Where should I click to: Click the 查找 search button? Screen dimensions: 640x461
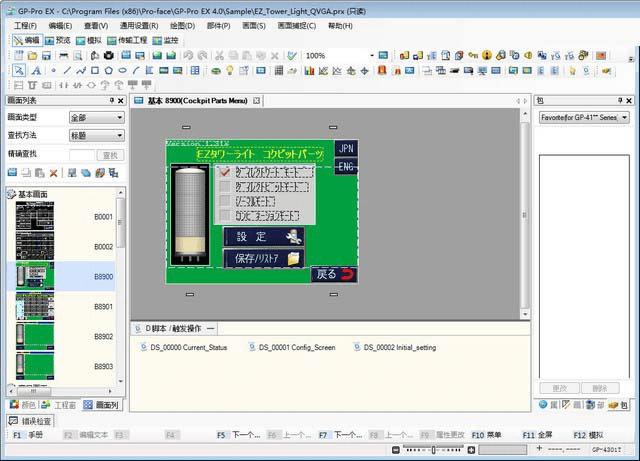[x=110, y=154]
